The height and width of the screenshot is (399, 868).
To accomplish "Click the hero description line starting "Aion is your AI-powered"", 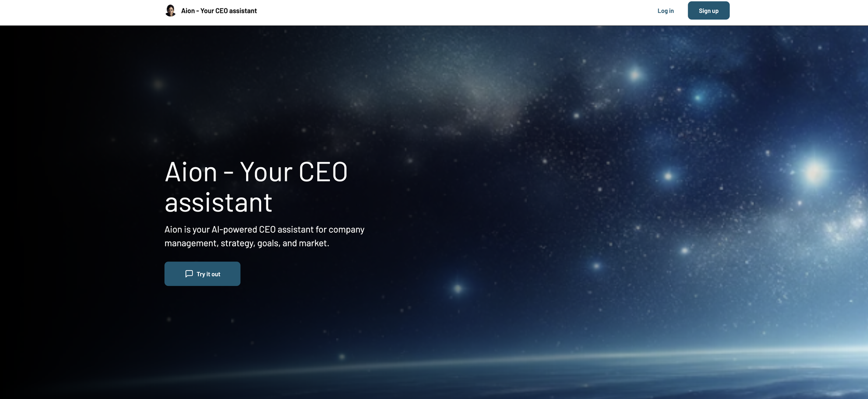I will (x=264, y=230).
